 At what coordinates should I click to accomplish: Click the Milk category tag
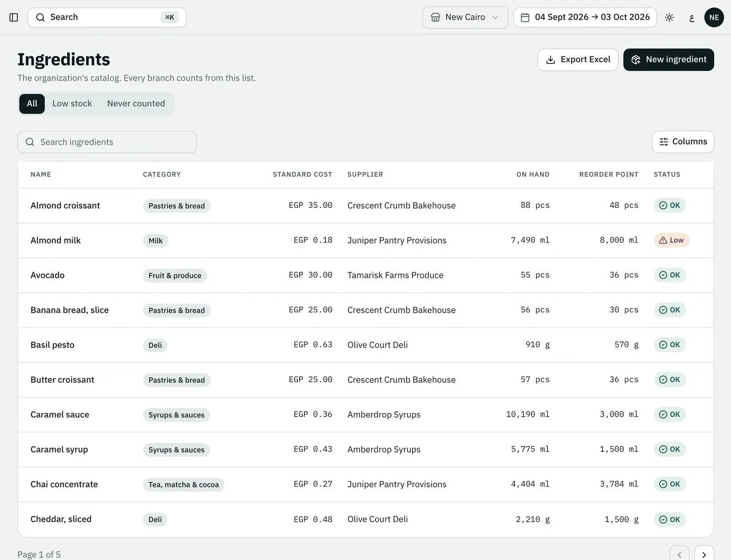pos(155,241)
